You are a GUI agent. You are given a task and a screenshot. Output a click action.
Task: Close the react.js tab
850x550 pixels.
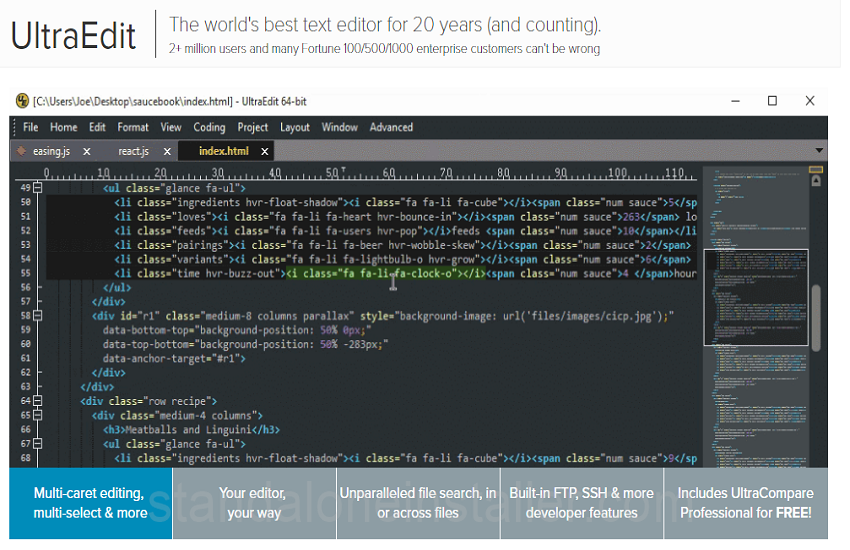coord(167,152)
